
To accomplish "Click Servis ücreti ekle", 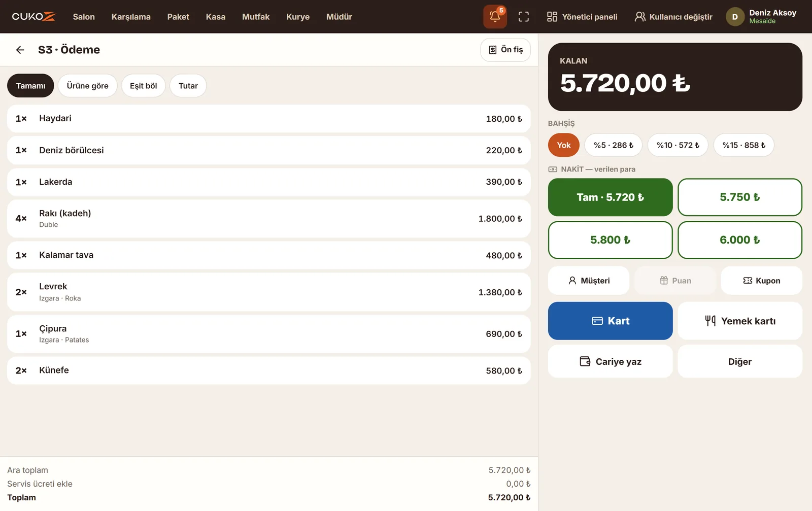I will point(40,484).
